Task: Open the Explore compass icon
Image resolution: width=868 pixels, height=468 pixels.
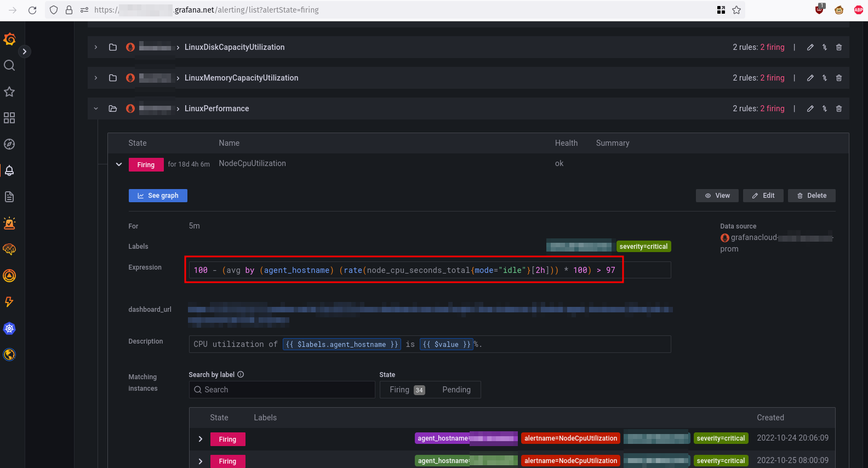Action: click(9, 144)
